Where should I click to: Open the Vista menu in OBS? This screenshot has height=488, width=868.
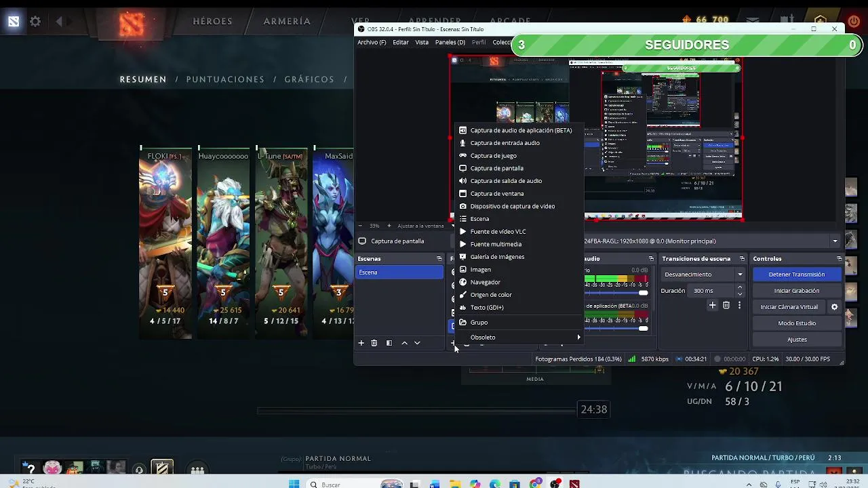coord(422,42)
